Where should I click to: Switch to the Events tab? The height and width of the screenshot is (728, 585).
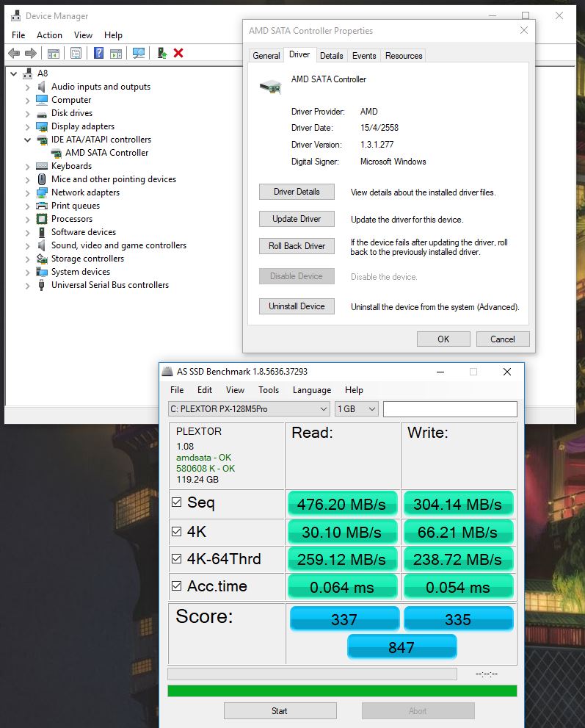(364, 56)
